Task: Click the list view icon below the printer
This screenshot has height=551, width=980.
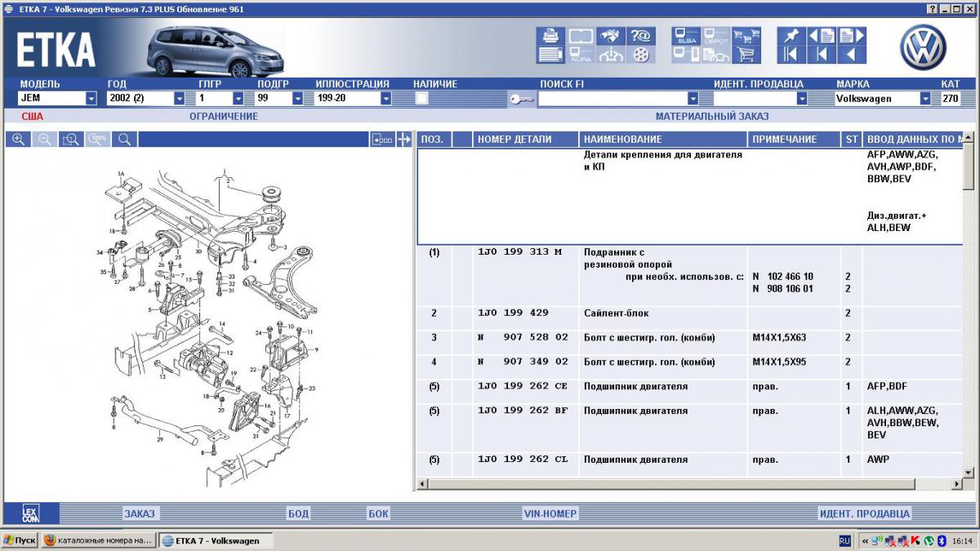Action: pyautogui.click(x=550, y=55)
